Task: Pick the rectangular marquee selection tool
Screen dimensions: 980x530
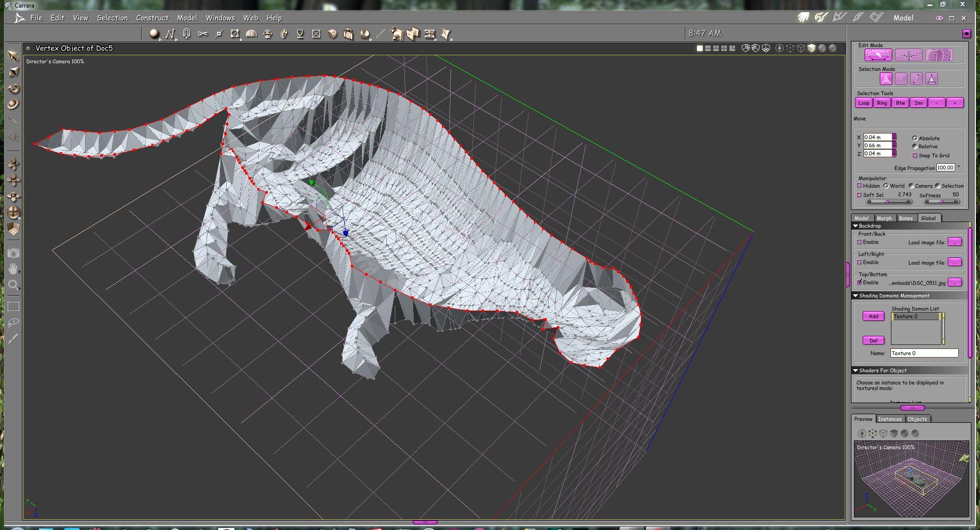Action: pyautogui.click(x=14, y=306)
